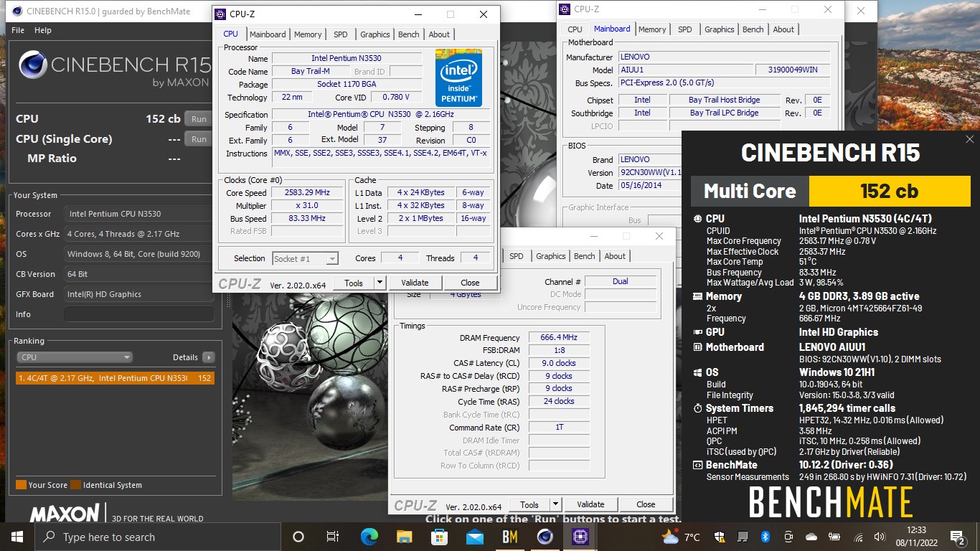Open OneDrive cloud tray icon
Viewport: 980px width, 551px height.
point(811,537)
